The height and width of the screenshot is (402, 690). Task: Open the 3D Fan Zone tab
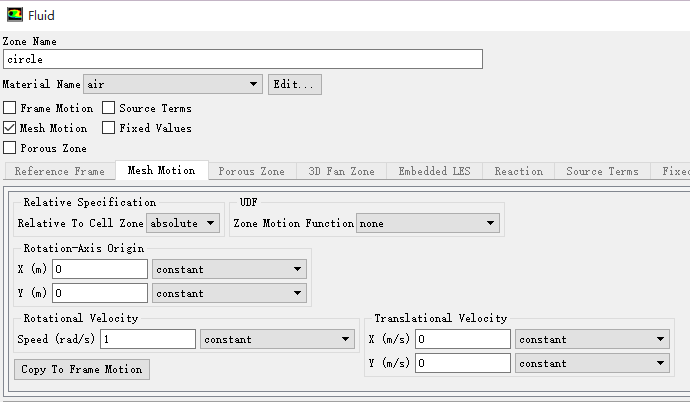(341, 171)
